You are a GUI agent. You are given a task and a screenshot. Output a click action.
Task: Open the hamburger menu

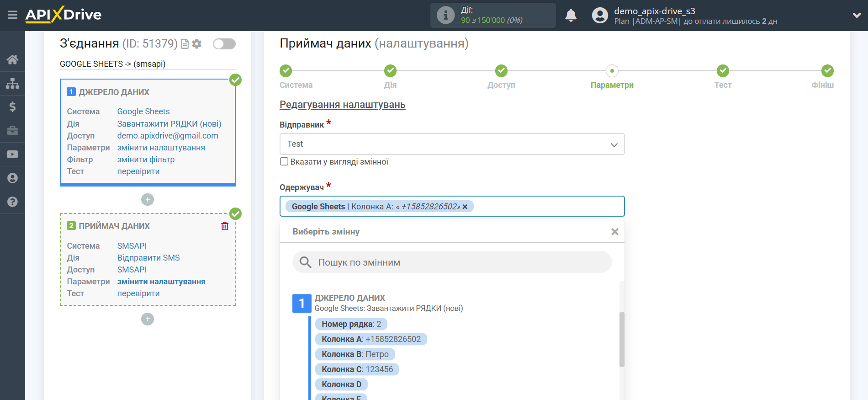tap(12, 15)
